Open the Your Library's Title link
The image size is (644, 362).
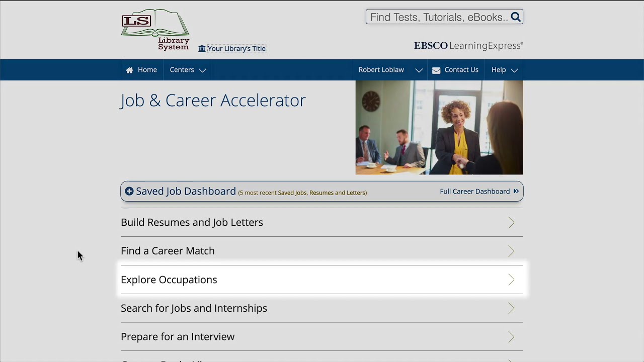(x=236, y=49)
